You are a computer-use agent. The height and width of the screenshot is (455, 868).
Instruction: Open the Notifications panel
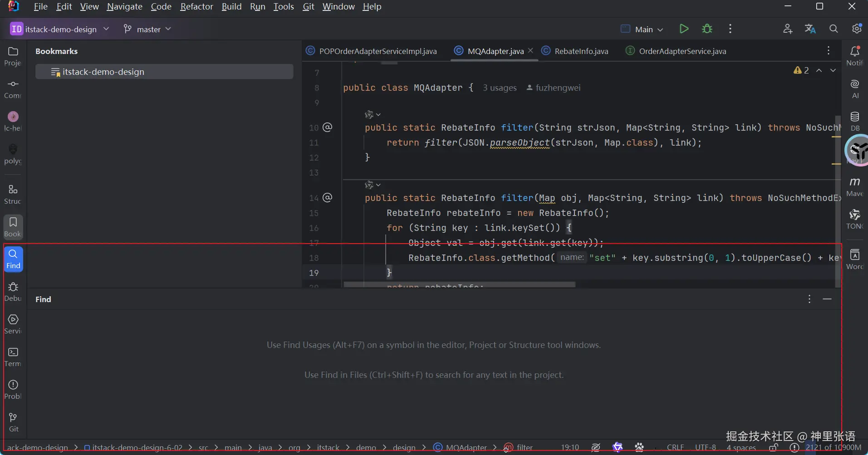coord(855,56)
